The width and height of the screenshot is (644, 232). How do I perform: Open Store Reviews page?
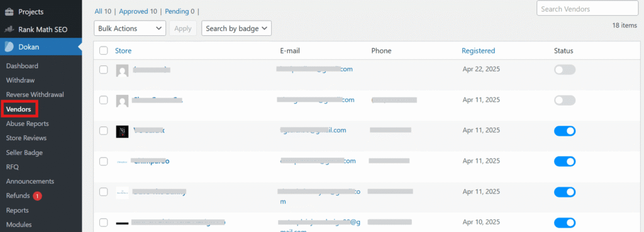coord(26,138)
